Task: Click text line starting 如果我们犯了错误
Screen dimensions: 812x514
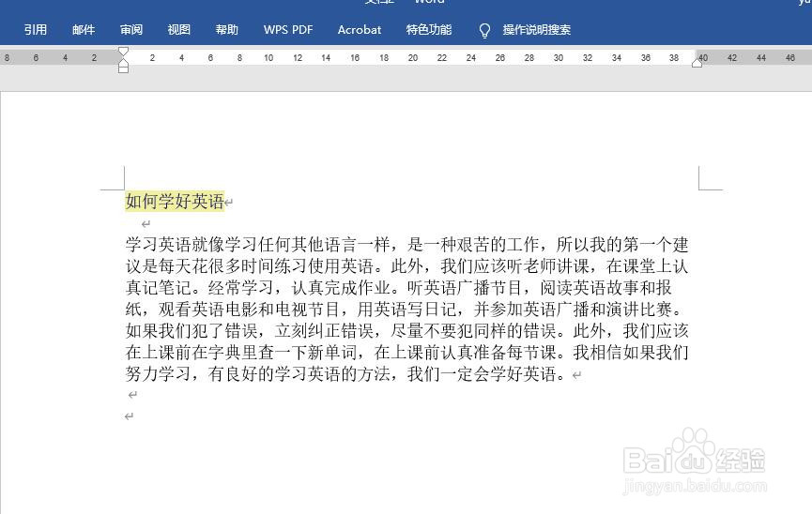Action: [406, 330]
